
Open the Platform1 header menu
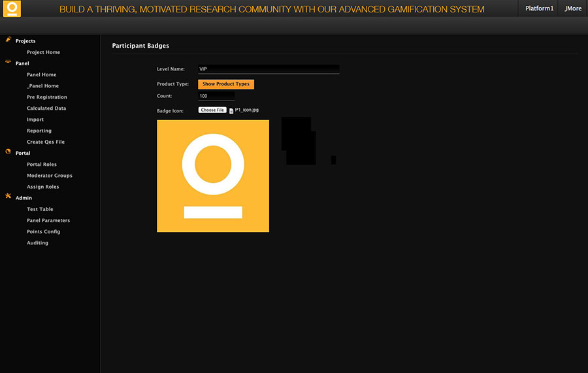tap(539, 8)
